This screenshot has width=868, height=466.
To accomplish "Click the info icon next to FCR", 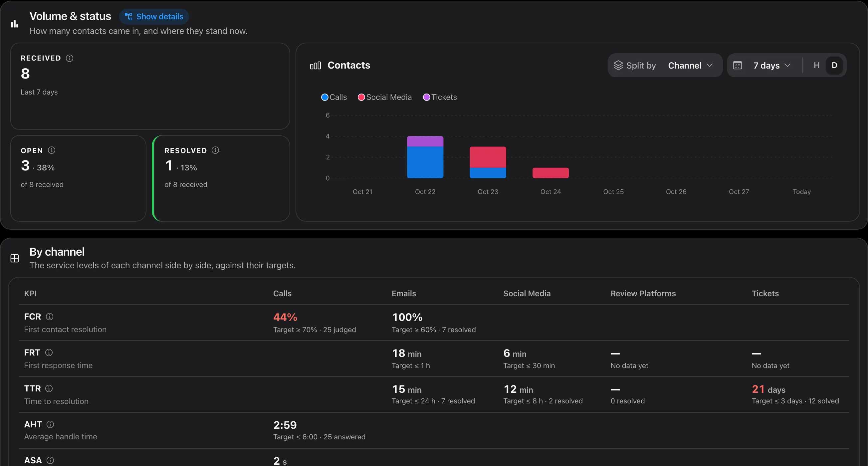I will tap(50, 317).
